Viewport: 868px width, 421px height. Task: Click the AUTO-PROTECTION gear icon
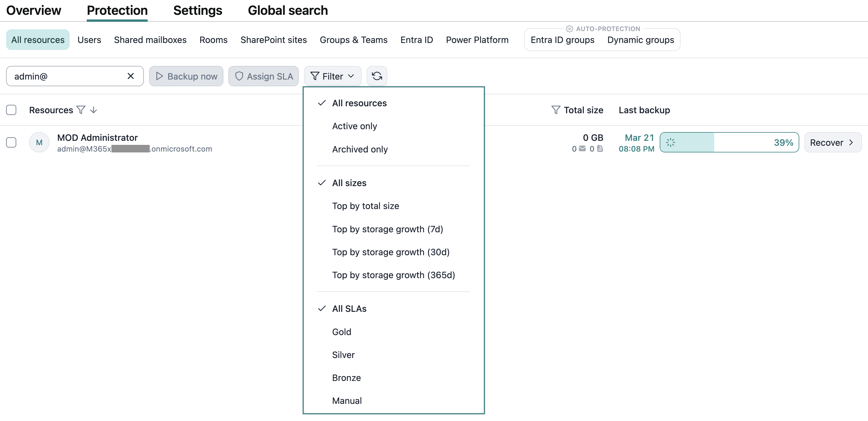[x=569, y=29]
